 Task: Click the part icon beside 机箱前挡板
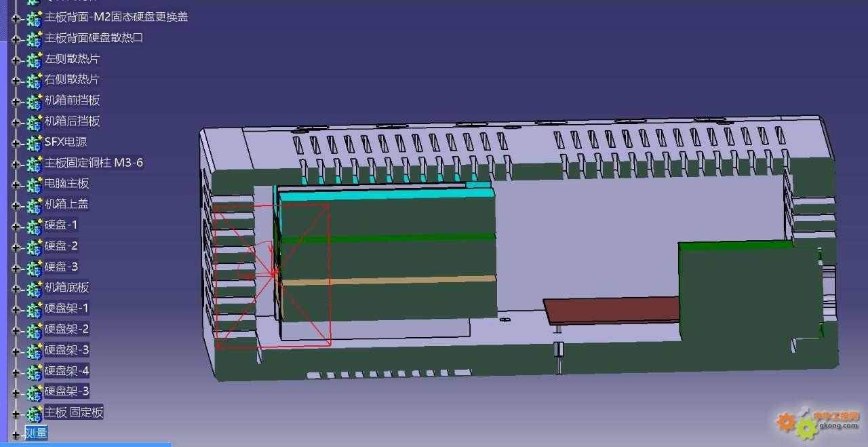34,102
